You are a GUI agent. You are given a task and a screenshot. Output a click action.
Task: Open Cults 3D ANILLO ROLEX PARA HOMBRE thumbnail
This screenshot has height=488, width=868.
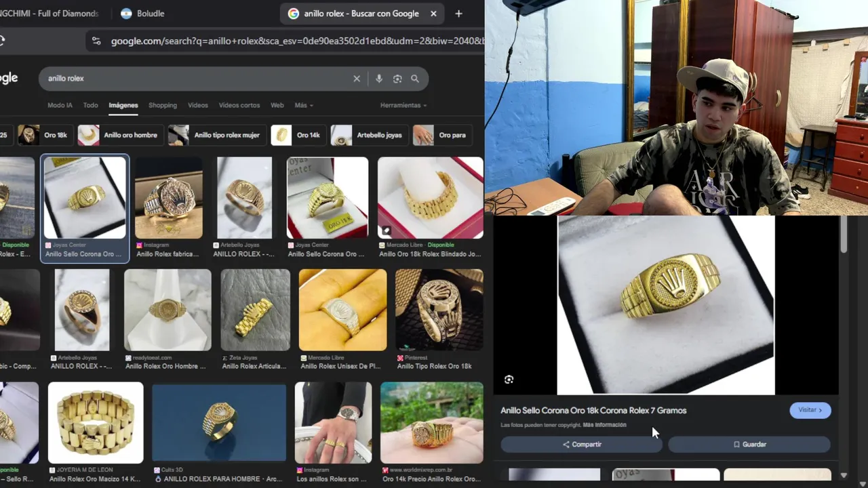pyautogui.click(x=219, y=423)
